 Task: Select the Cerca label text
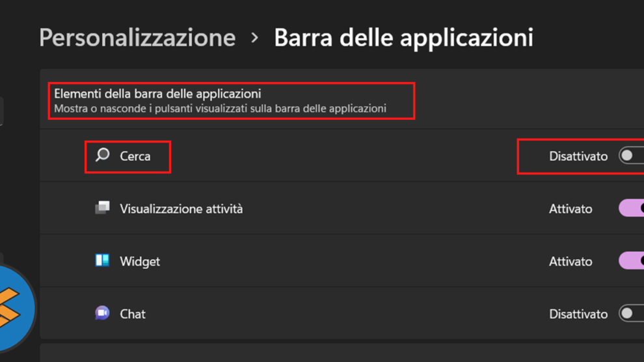pos(135,156)
